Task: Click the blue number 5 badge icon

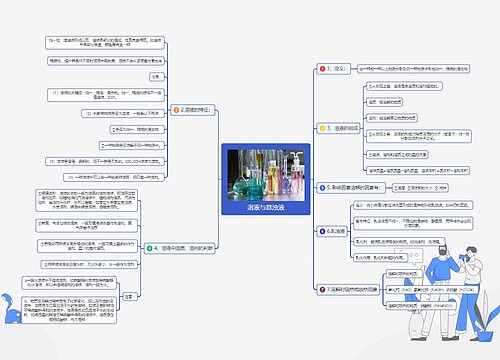Action: [x=322, y=188]
